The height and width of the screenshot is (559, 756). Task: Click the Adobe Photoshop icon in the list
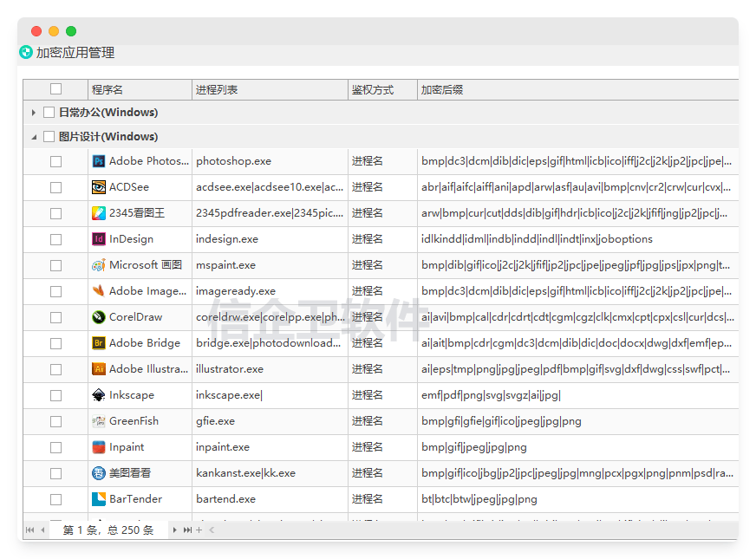(x=98, y=161)
